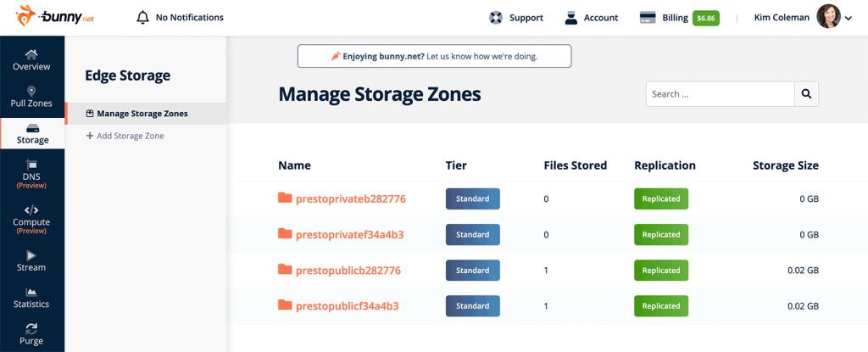Click folder icon for prestopublicb282776
Screen dimensions: 868x352
285,270
